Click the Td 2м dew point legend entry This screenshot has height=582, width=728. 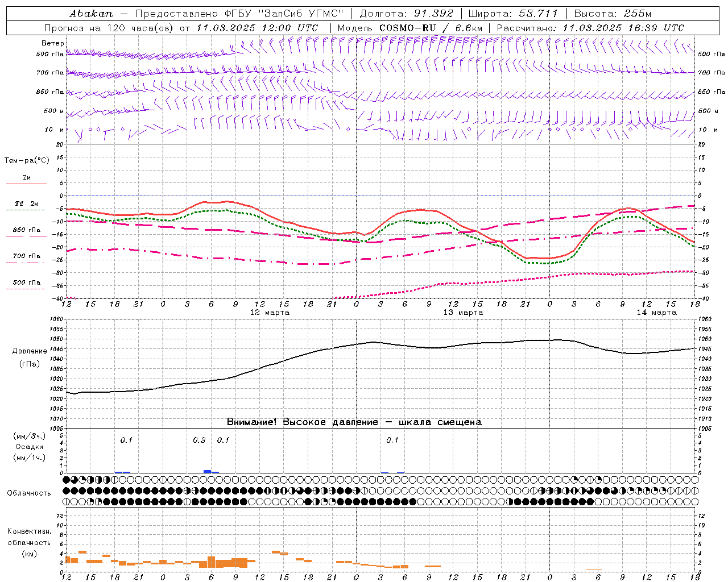click(26, 203)
